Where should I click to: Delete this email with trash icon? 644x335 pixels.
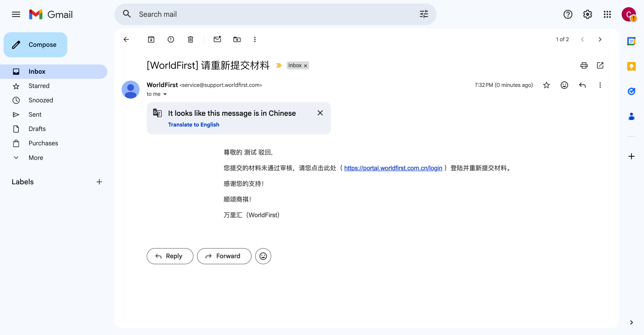click(190, 39)
